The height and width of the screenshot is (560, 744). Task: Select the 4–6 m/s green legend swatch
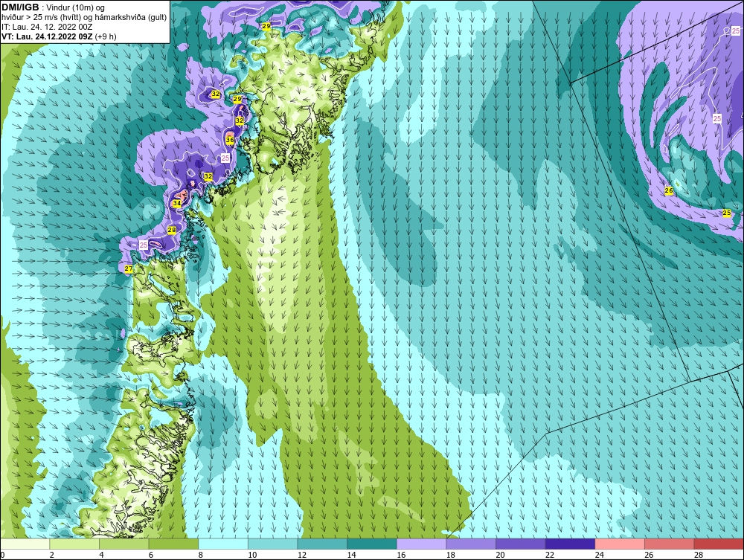click(x=124, y=544)
